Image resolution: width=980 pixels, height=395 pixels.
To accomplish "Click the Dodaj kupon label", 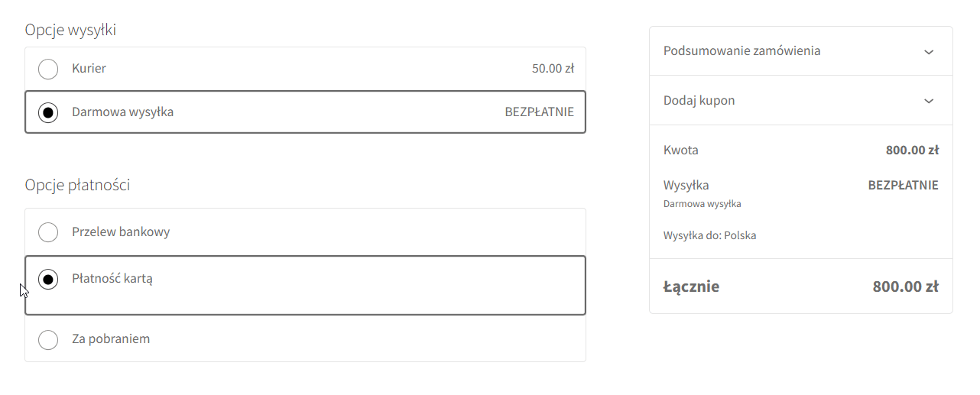I will [x=699, y=101].
